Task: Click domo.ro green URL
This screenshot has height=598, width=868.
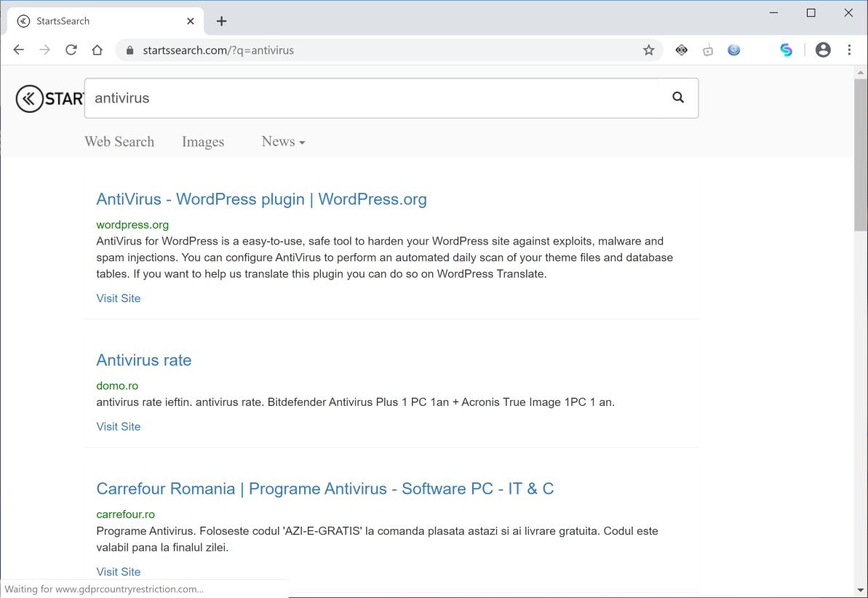Action: click(x=117, y=386)
